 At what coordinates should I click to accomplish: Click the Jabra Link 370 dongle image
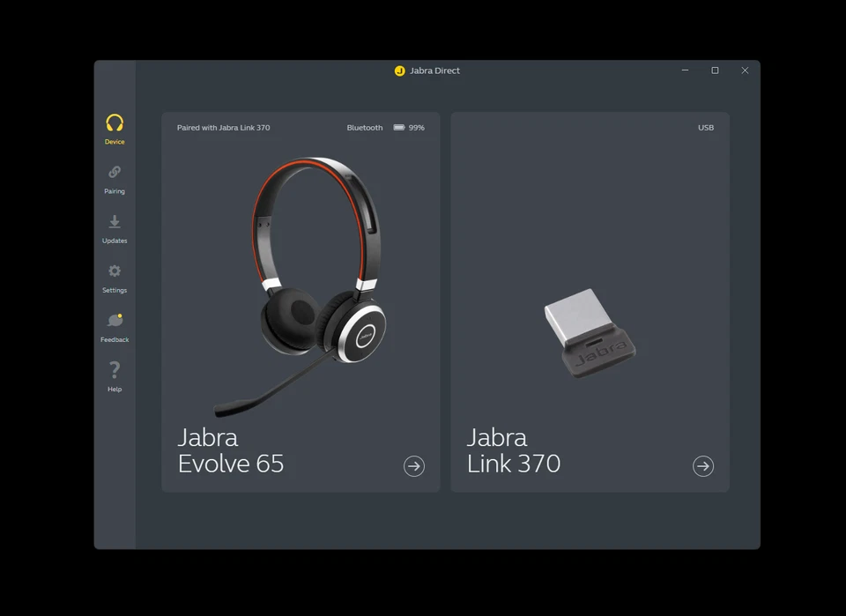tap(589, 335)
